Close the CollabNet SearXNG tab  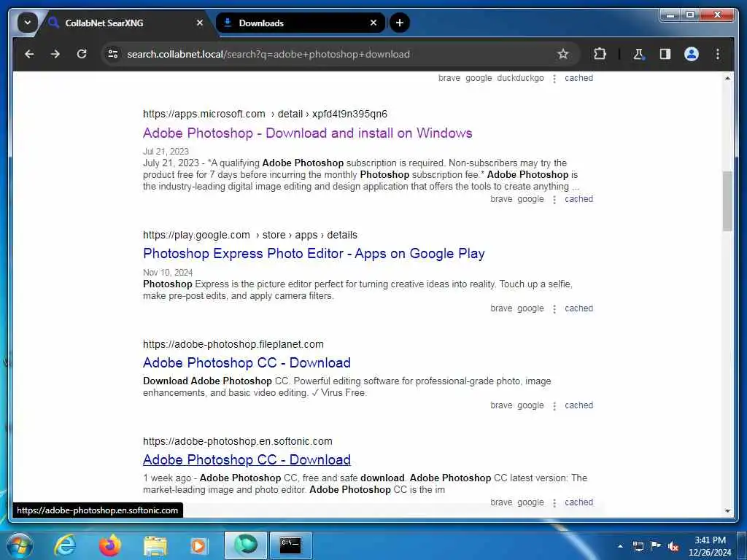pos(200,23)
